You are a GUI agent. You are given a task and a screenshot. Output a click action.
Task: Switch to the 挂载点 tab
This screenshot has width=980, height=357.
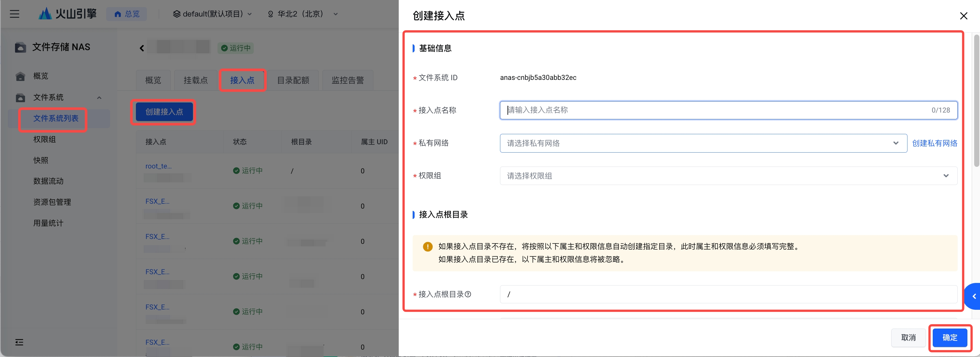point(195,80)
